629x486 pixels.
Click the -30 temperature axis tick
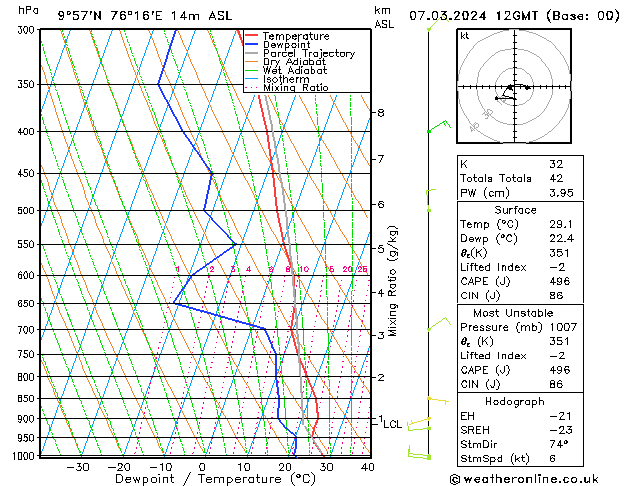[x=77, y=467]
